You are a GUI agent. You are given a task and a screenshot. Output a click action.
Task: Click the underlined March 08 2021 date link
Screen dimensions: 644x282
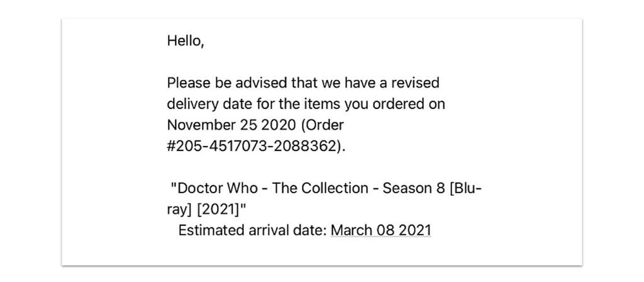tap(380, 230)
